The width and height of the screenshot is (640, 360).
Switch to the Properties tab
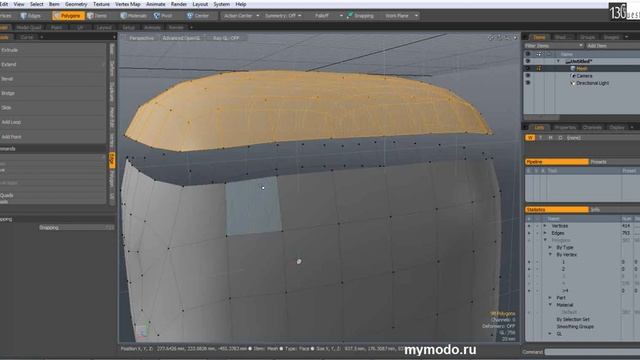565,127
